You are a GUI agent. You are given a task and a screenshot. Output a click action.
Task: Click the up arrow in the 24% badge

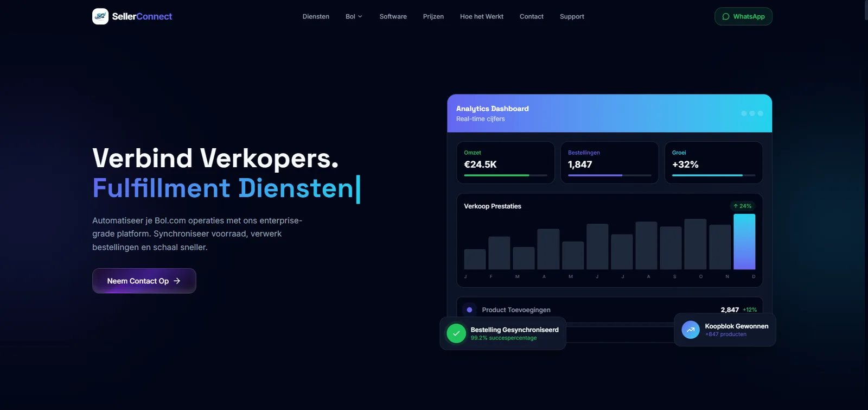pyautogui.click(x=736, y=206)
